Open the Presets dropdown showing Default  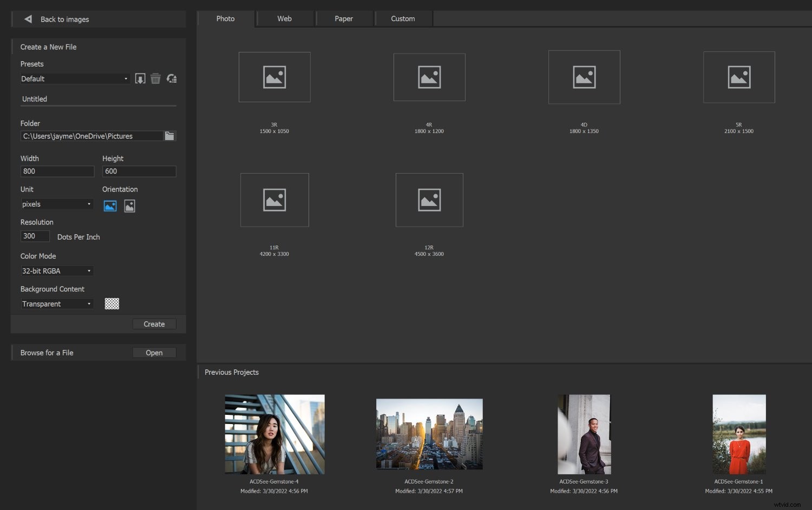pyautogui.click(x=74, y=78)
